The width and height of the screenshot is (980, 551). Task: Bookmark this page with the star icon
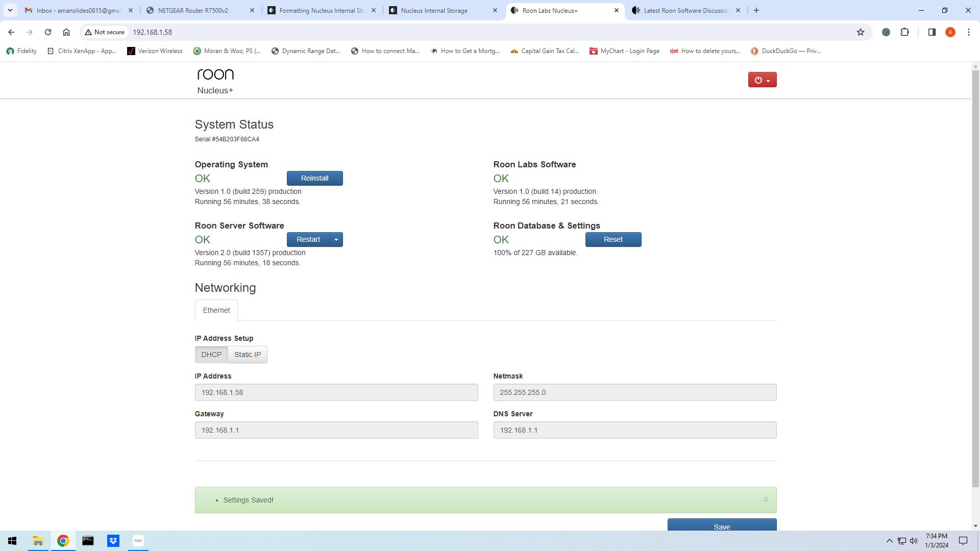861,32
